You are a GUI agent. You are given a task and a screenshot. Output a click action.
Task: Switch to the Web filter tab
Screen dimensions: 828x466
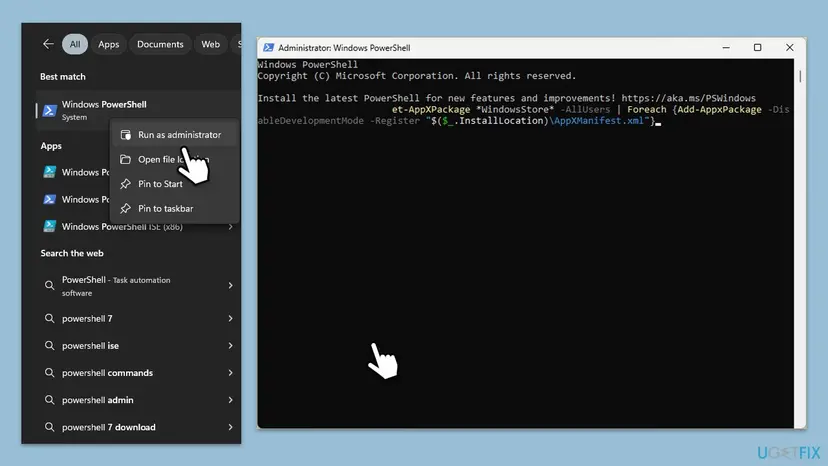click(x=210, y=44)
